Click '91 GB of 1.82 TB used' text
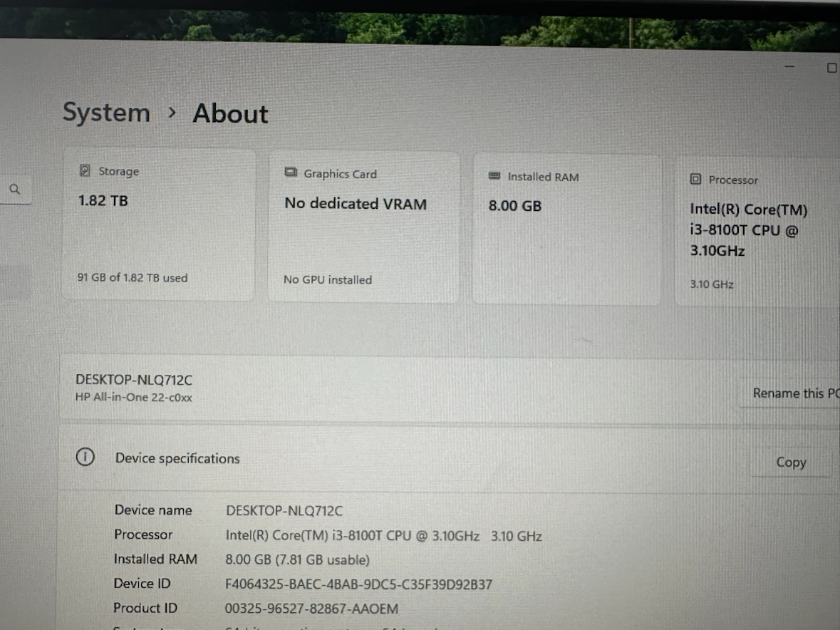 coord(133,277)
